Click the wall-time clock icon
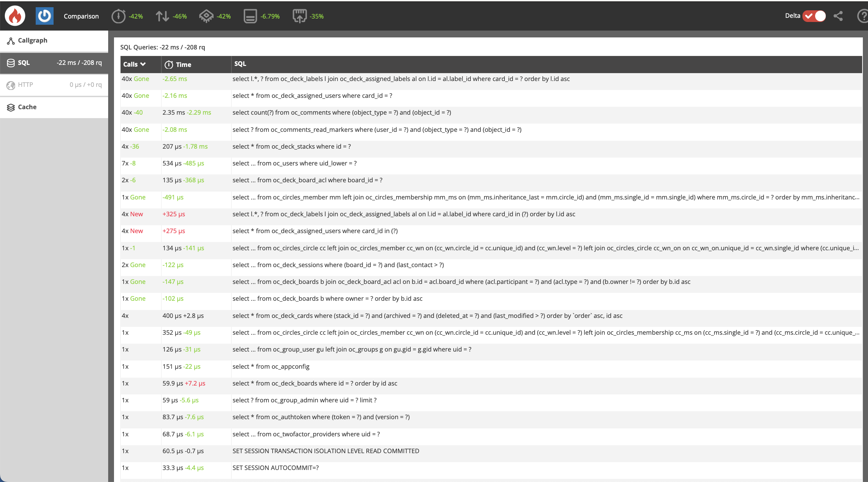868x482 pixels. pos(118,16)
